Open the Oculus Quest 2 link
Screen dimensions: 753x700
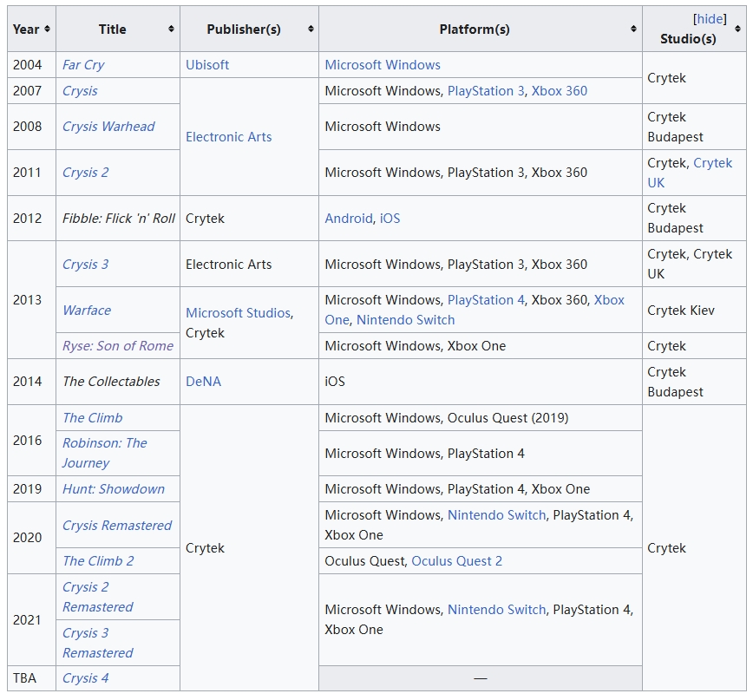(x=456, y=560)
